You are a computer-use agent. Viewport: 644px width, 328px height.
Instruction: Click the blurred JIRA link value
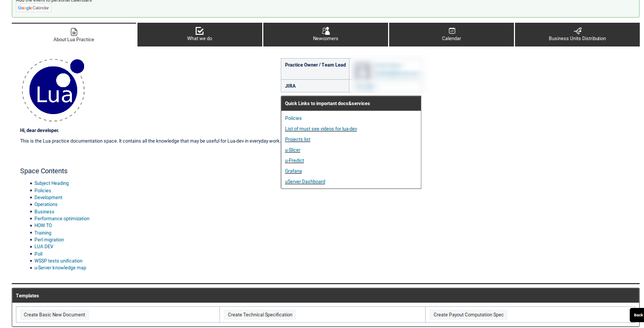tap(365, 86)
